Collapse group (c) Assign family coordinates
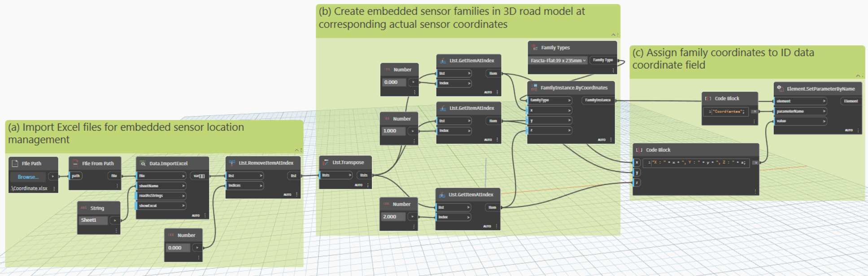Screen dimensions: 868x276 (x=858, y=76)
